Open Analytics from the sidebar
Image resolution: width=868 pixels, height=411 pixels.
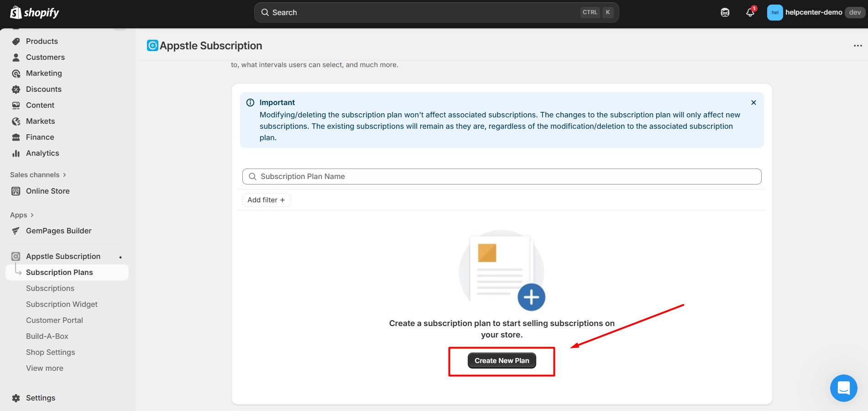pyautogui.click(x=42, y=153)
